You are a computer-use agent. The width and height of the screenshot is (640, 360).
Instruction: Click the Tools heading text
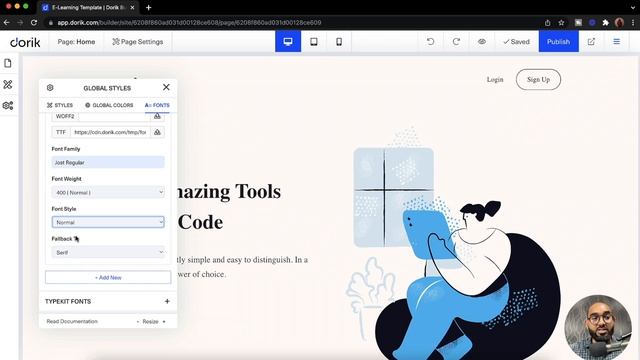pos(258,192)
